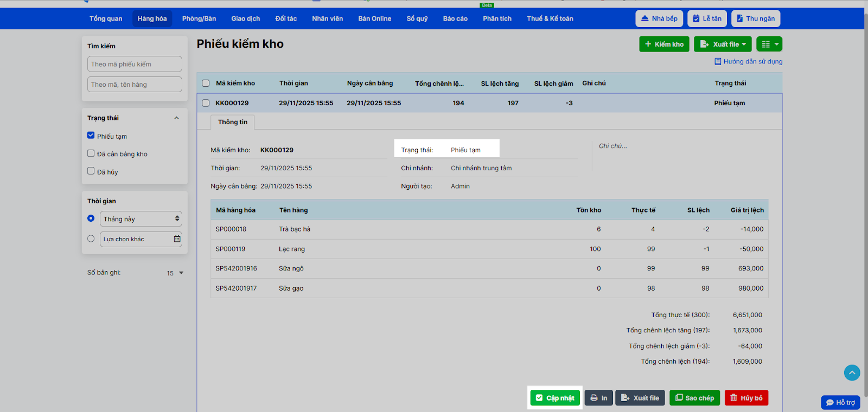The width and height of the screenshot is (868, 412).
Task: Click product code SP000018
Action: click(x=231, y=229)
